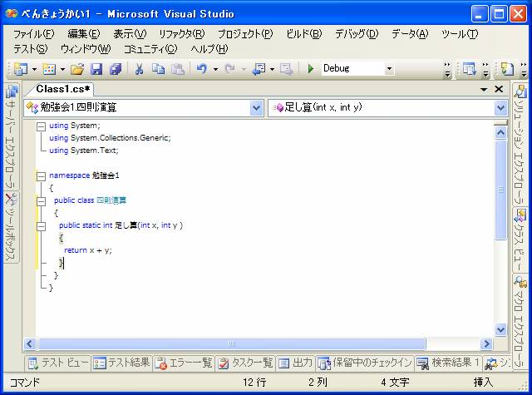Click the Cut scissors icon
Screen dimensions: 532x395
139,69
